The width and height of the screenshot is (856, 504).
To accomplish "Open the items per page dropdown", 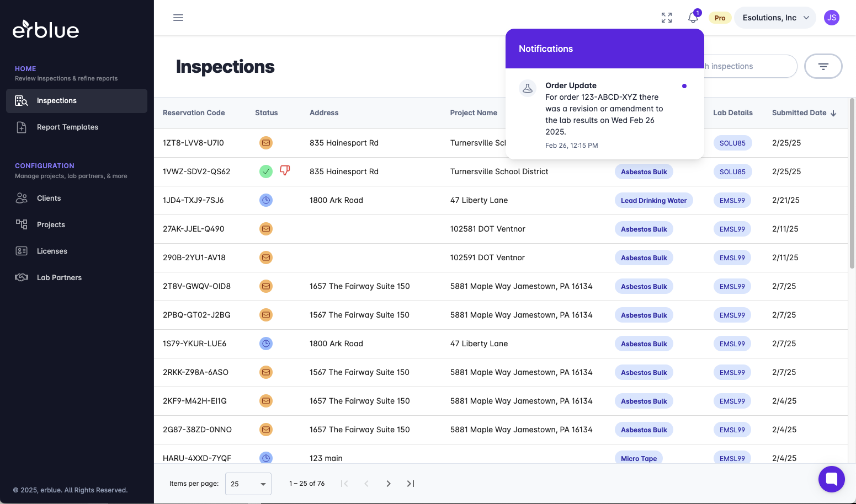I will click(248, 484).
